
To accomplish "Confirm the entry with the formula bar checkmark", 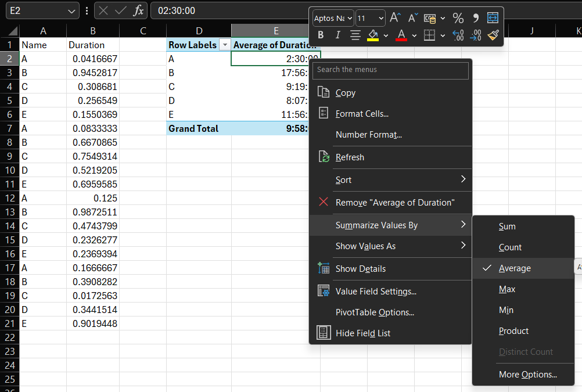I will pyautogui.click(x=121, y=10).
